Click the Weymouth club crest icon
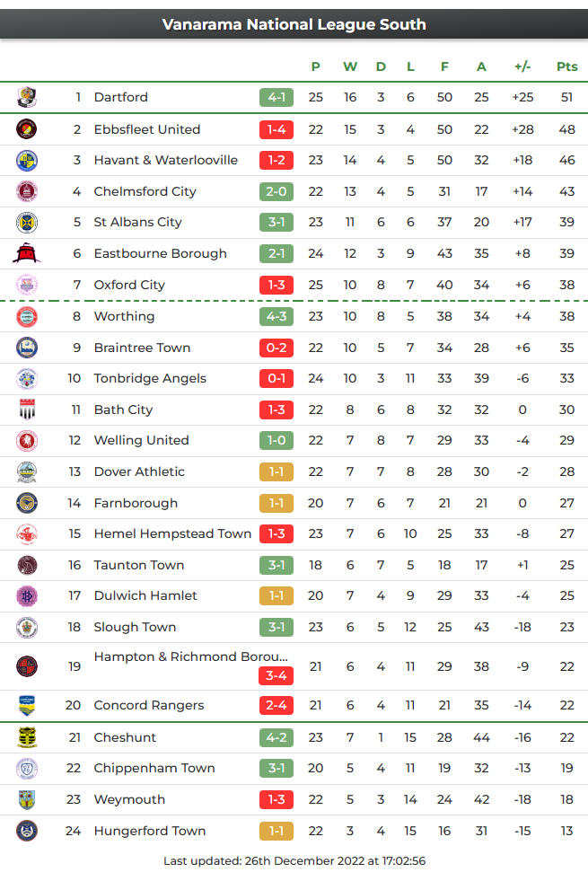Viewport: 588px width, 881px height. pyautogui.click(x=27, y=799)
